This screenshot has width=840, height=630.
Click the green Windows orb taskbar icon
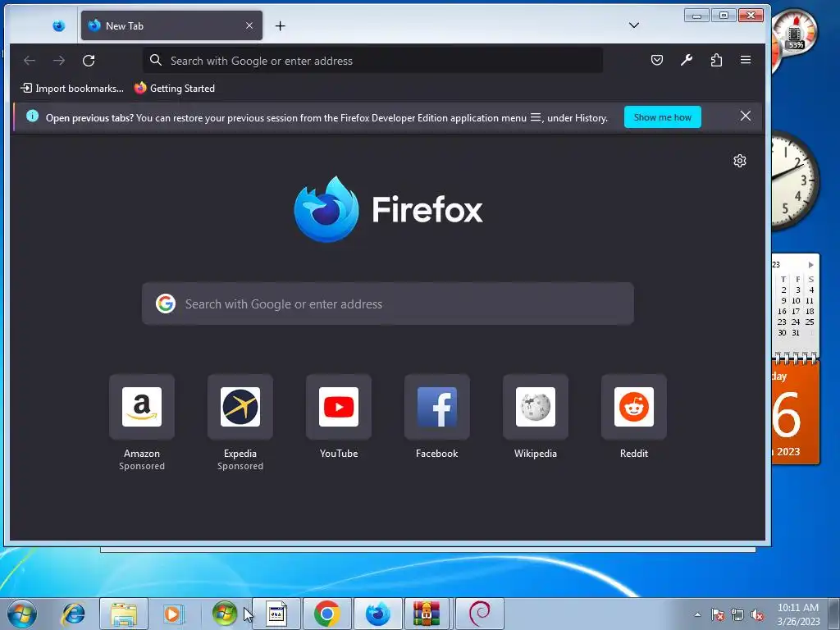click(x=225, y=614)
